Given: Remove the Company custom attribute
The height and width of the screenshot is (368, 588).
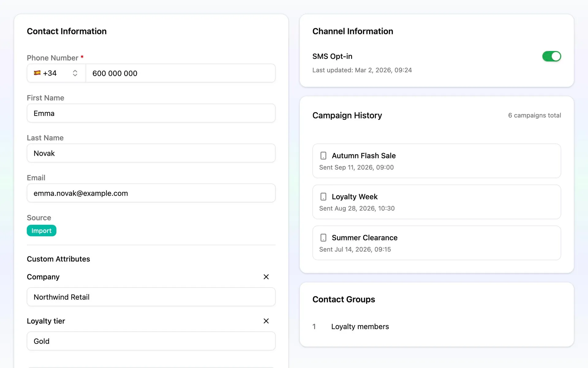Looking at the screenshot, I should pyautogui.click(x=266, y=277).
